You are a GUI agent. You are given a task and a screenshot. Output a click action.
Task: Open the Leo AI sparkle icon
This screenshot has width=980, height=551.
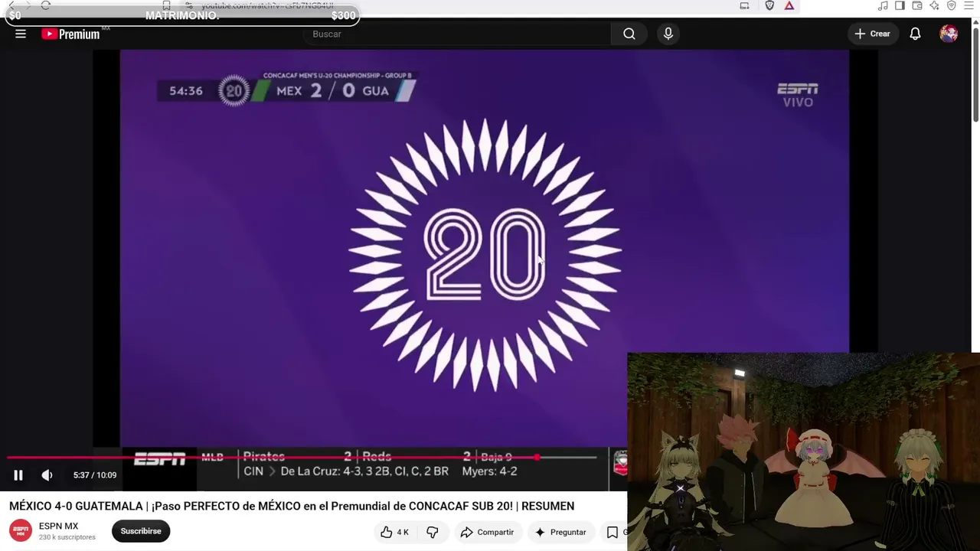934,5
